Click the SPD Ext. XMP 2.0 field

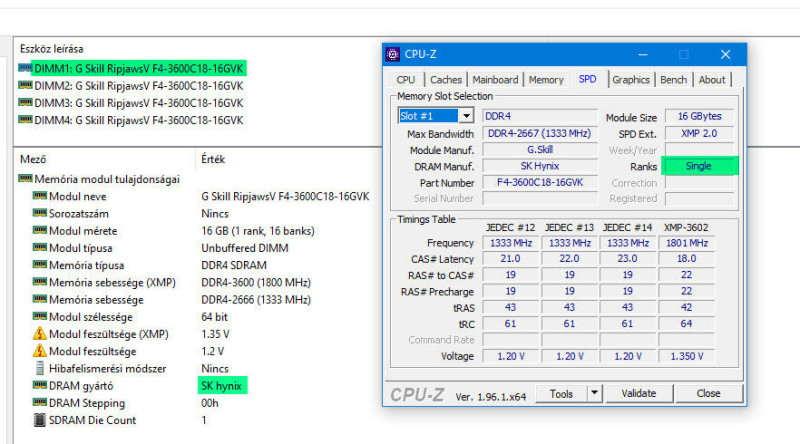[699, 134]
